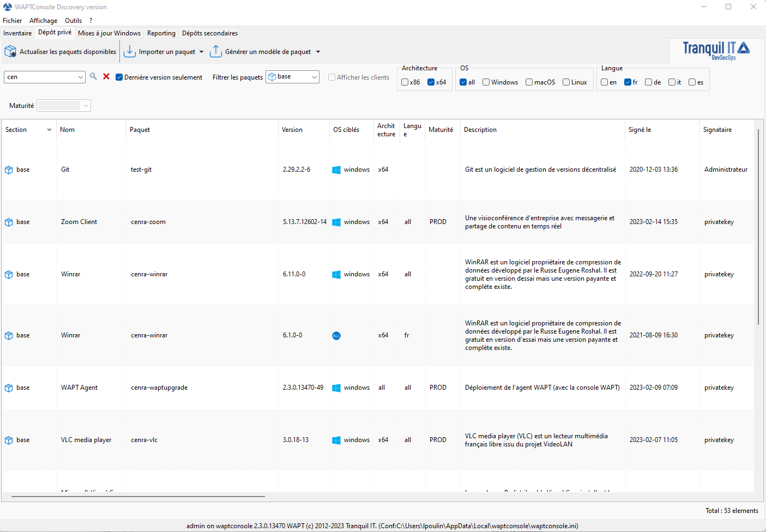This screenshot has width=766, height=532.
Task: Sort by the Paquet column header
Action: click(202, 130)
